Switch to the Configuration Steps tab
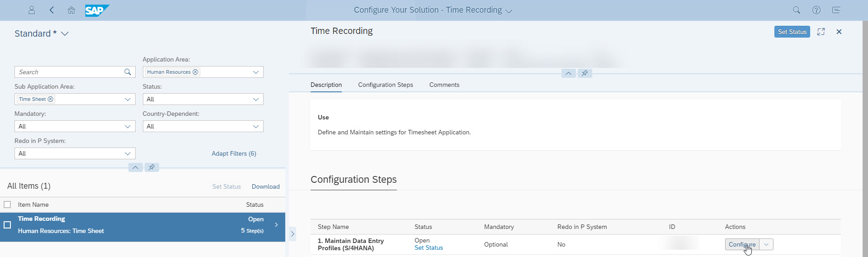Screen dimensions: 868x257 [x=386, y=85]
